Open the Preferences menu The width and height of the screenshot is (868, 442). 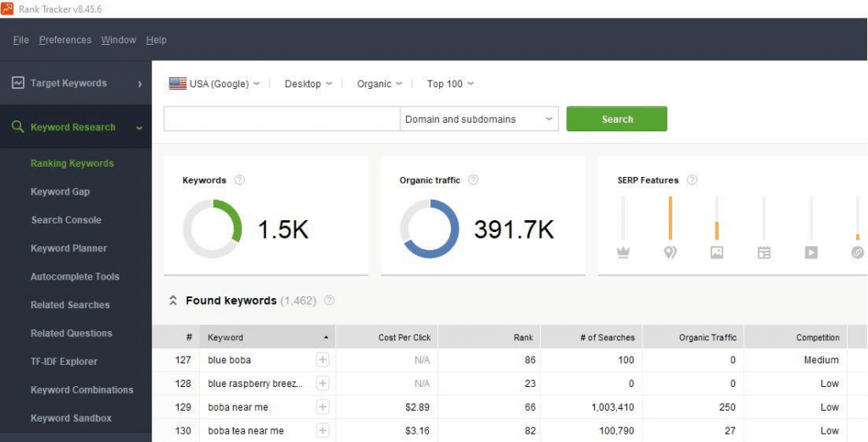click(x=65, y=40)
